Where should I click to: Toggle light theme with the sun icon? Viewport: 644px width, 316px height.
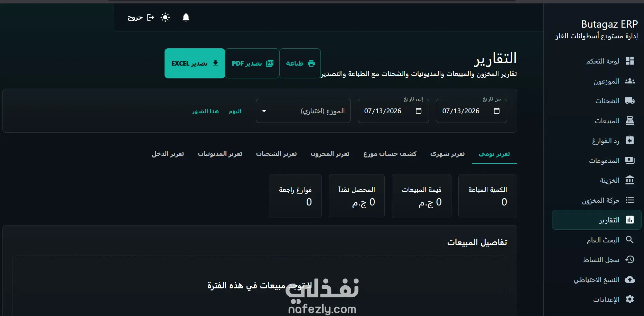(165, 17)
